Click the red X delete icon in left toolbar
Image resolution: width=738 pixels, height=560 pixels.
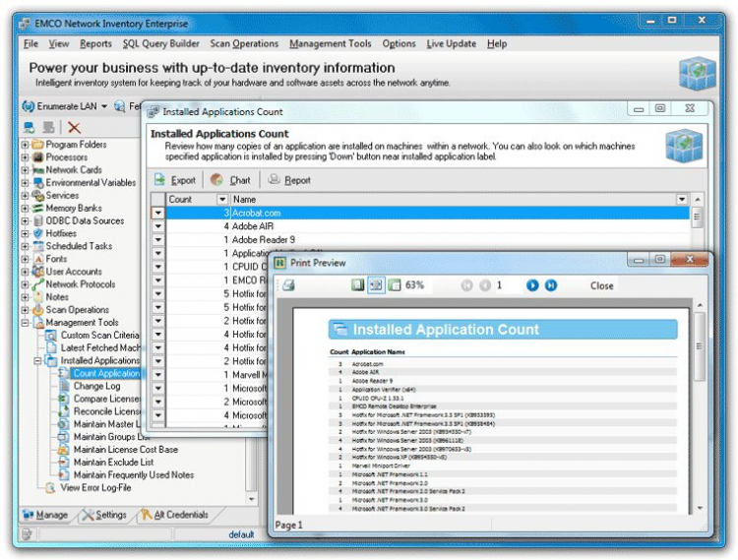[x=74, y=127]
